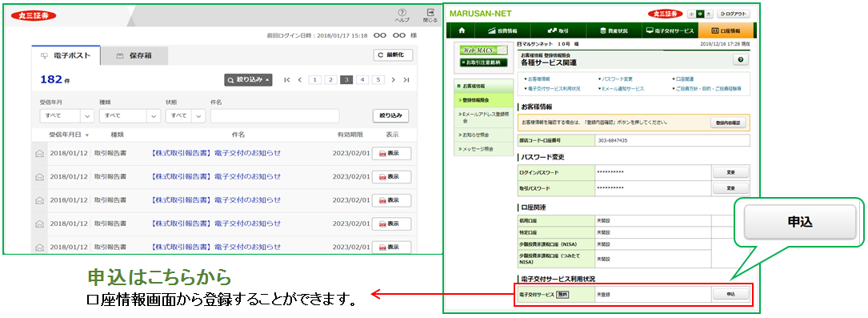Open the 投資情報 menu
The height and width of the screenshot is (318, 868).
[502, 30]
